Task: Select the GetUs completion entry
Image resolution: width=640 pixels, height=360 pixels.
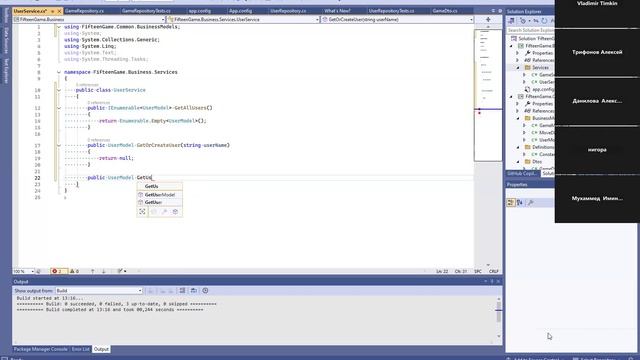Action: [160, 186]
